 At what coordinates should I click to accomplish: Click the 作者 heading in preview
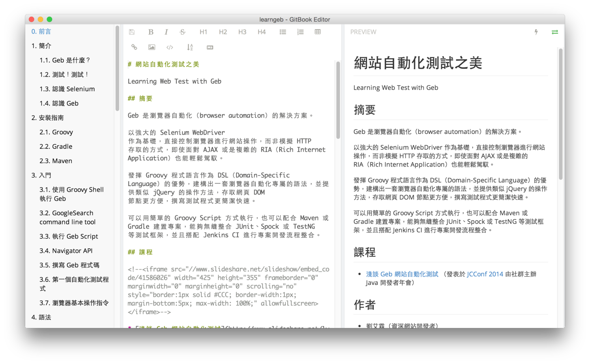(x=365, y=305)
